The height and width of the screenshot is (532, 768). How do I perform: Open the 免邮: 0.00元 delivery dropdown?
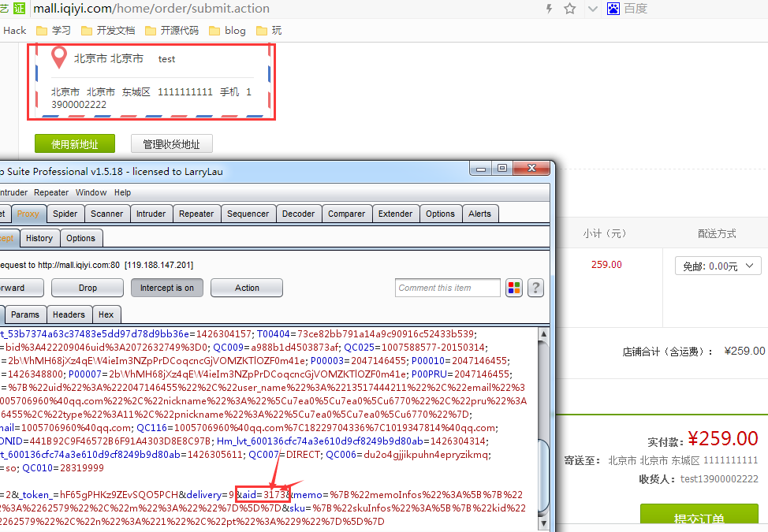pyautogui.click(x=718, y=266)
